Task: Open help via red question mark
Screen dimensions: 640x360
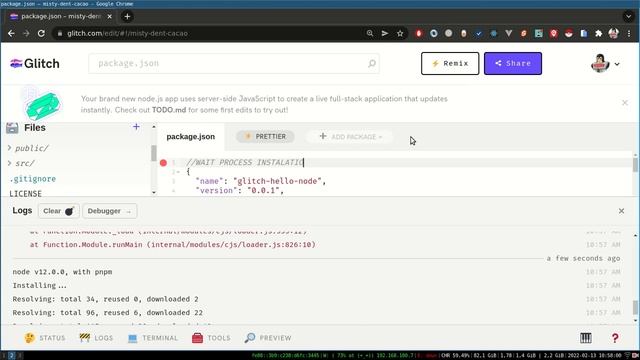Action: click(615, 338)
